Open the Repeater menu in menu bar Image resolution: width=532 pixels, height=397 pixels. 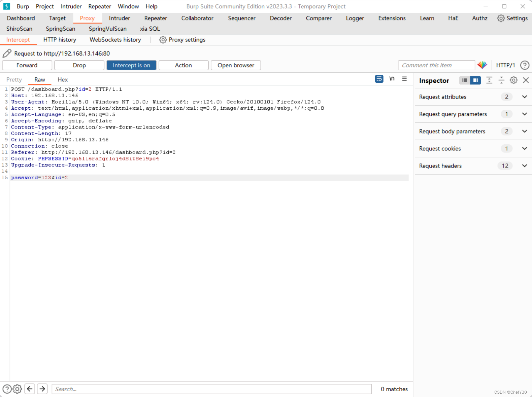click(x=100, y=6)
